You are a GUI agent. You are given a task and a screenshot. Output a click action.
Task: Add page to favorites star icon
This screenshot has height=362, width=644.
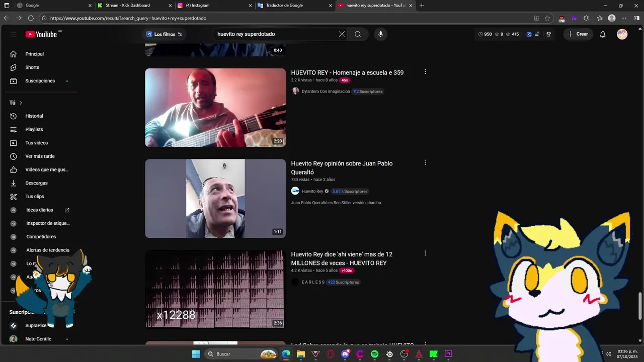[x=547, y=18]
